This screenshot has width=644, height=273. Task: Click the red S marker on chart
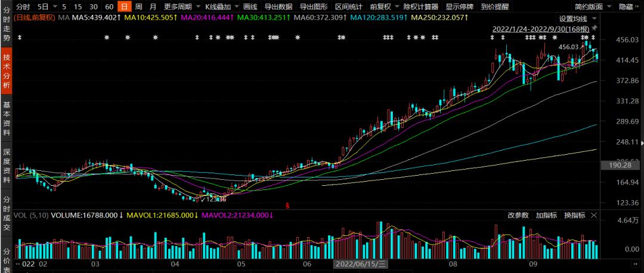[287, 205]
